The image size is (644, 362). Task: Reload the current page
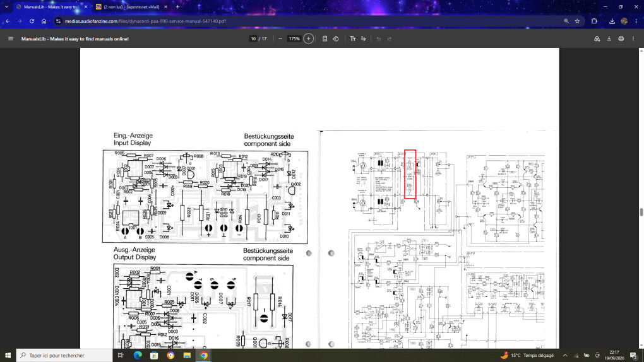[x=32, y=21]
